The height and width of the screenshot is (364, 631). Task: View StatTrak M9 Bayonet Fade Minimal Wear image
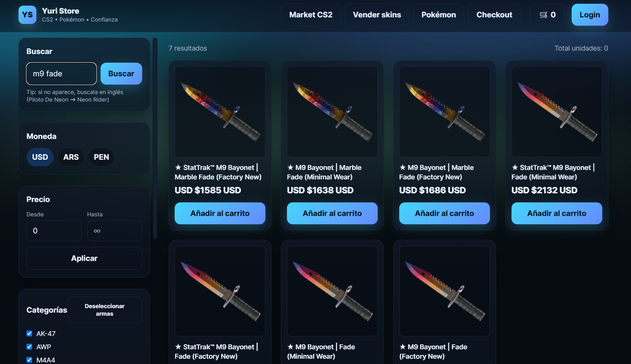click(x=557, y=112)
